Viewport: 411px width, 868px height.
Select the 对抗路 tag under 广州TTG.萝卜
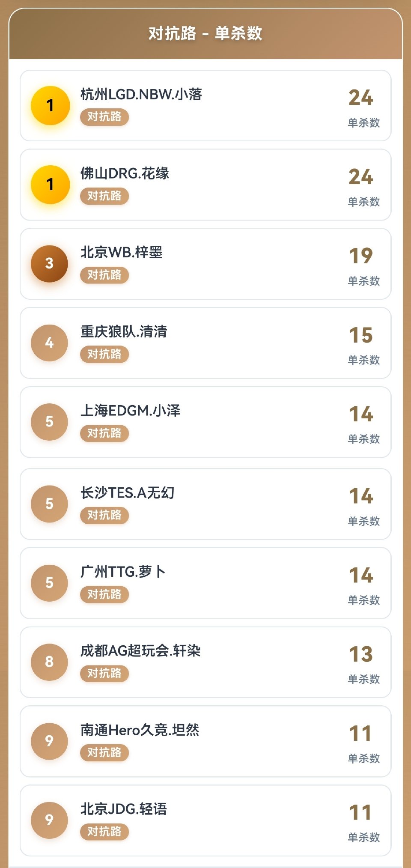[x=104, y=594]
